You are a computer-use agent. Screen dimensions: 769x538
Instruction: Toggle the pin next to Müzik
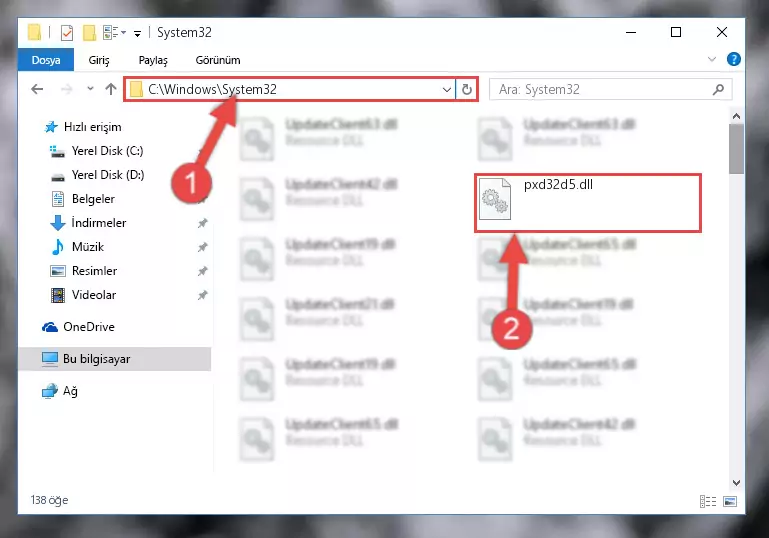coord(202,247)
